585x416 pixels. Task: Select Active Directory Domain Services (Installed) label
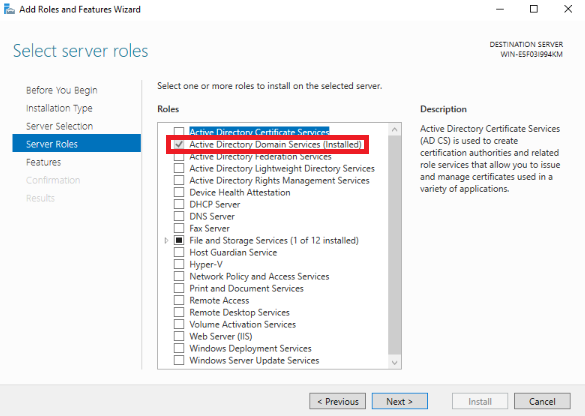point(275,144)
